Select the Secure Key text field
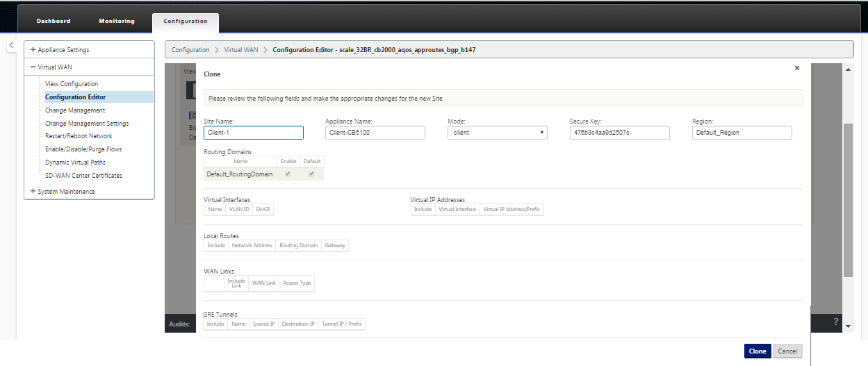Screen dimensions: 868x366 (x=619, y=133)
